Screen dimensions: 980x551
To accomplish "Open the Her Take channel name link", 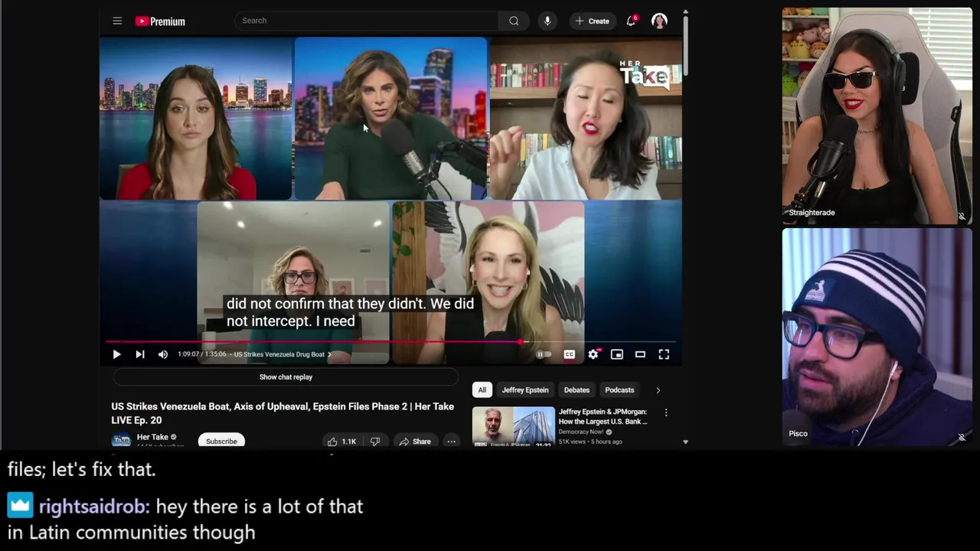I will coord(152,437).
